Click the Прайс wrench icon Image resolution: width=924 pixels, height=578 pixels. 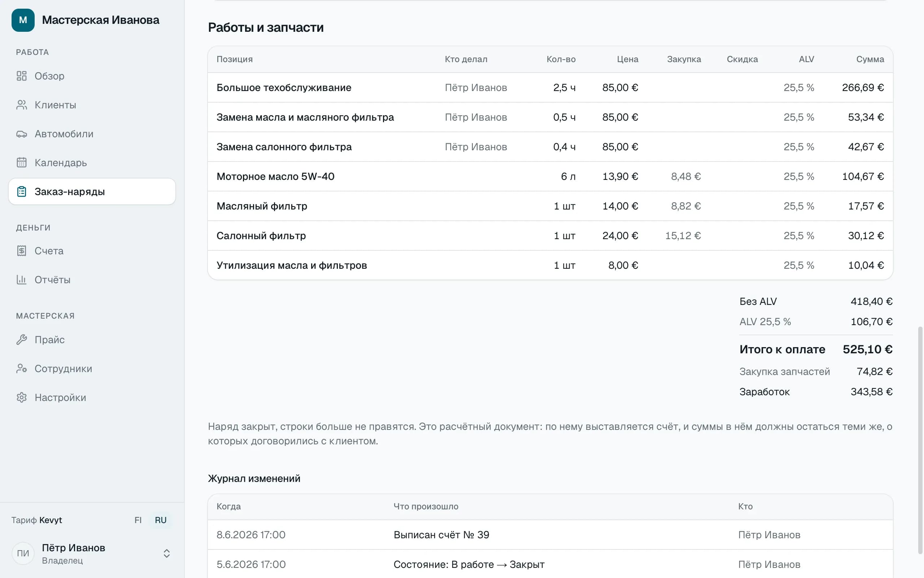click(x=22, y=340)
